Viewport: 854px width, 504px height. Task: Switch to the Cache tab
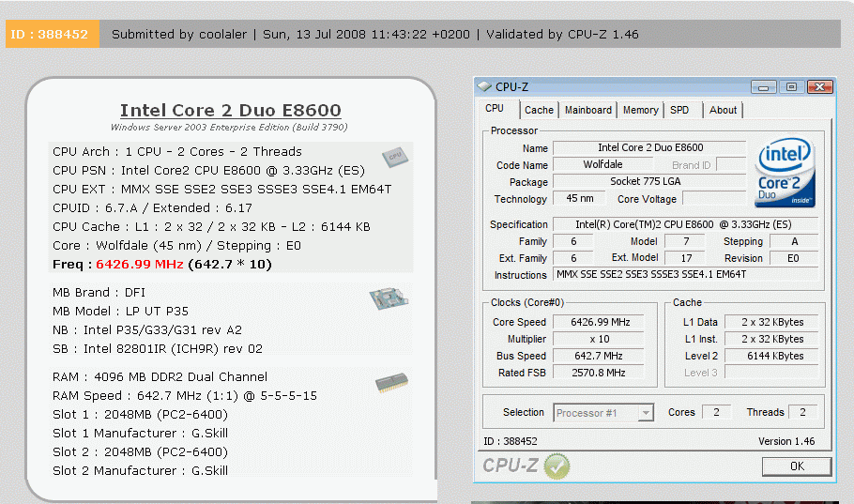tap(539, 110)
